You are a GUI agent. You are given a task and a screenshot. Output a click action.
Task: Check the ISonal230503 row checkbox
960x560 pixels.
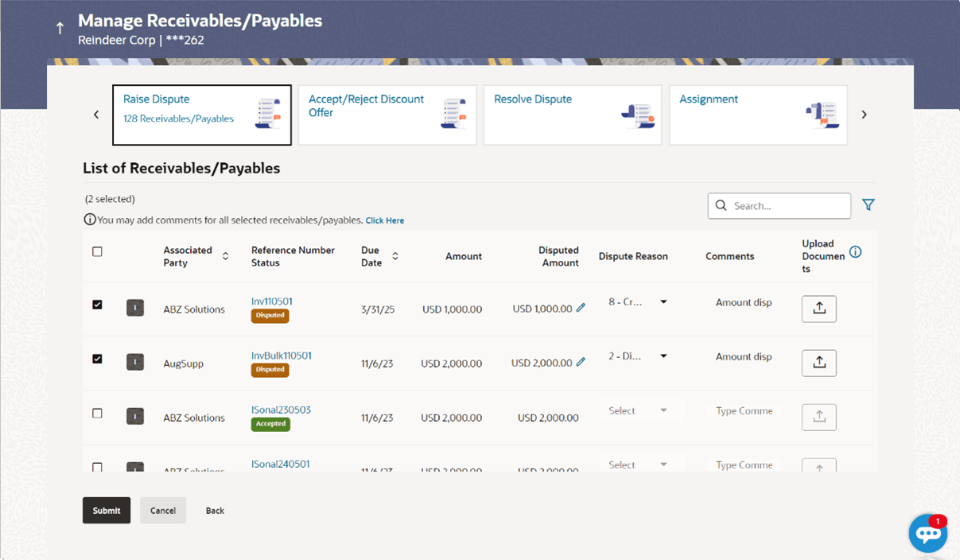coord(97,414)
